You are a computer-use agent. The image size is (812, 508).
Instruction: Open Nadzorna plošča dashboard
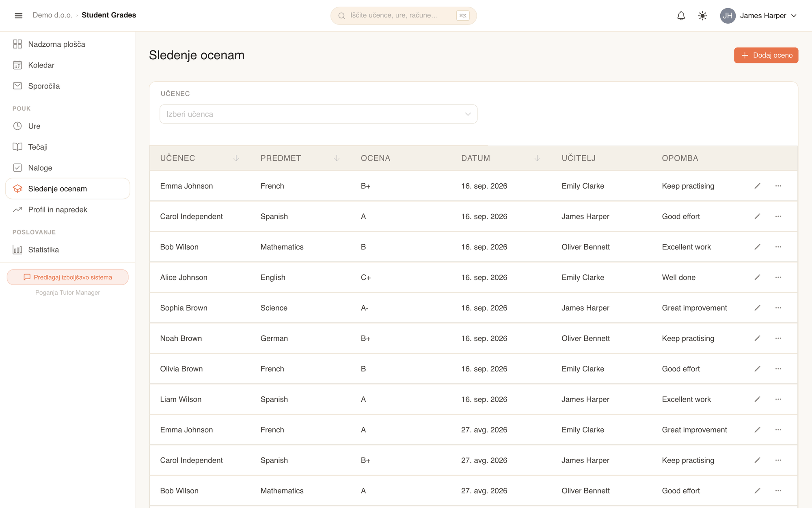(67, 44)
